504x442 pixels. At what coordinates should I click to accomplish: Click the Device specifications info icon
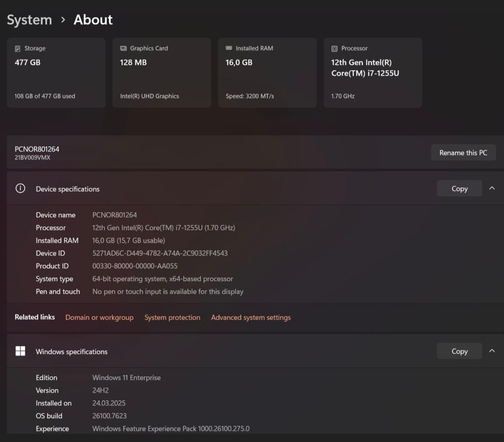tap(20, 189)
